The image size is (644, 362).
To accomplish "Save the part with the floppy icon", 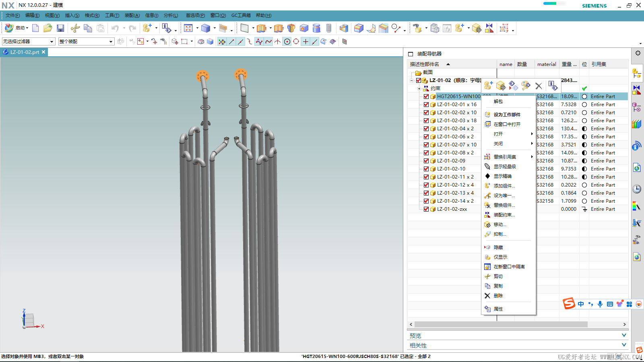I will coord(60,28).
